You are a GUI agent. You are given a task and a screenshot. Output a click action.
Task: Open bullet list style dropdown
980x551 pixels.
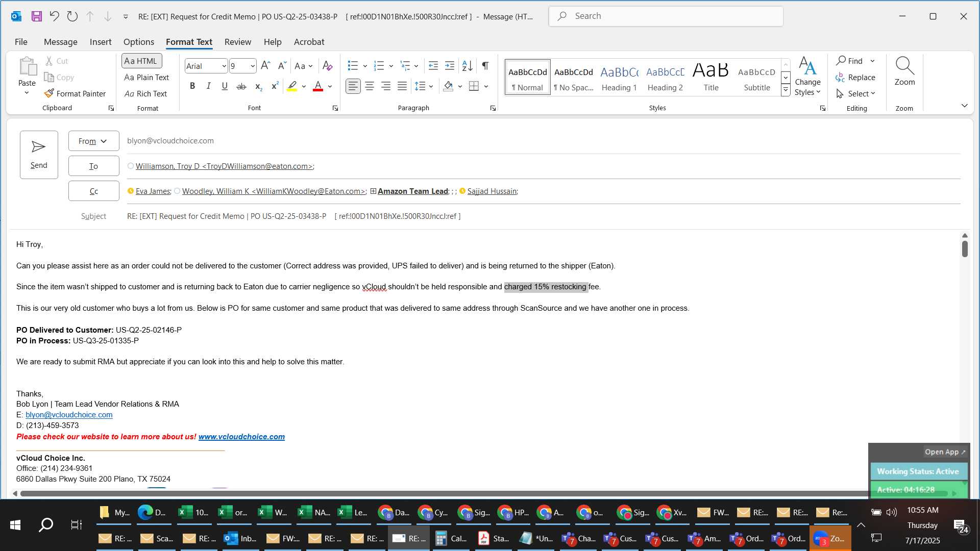click(x=365, y=66)
